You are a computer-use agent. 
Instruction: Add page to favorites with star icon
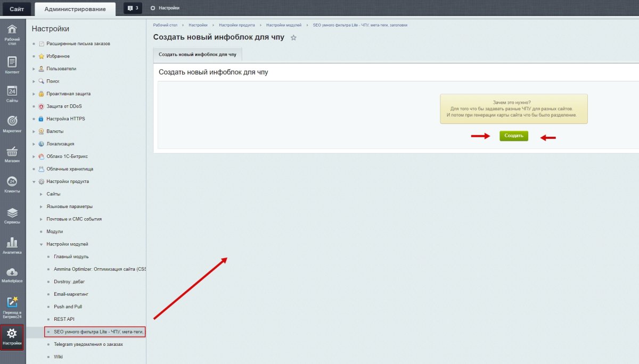293,38
